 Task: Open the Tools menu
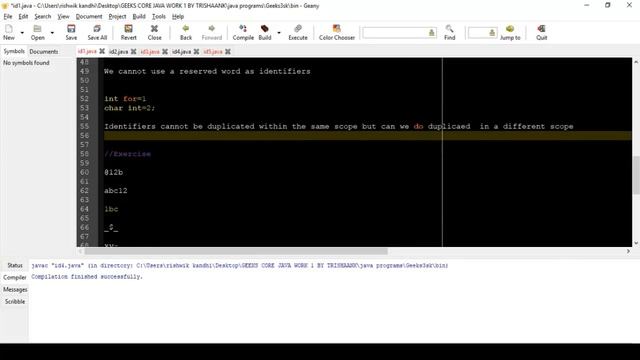(159, 16)
